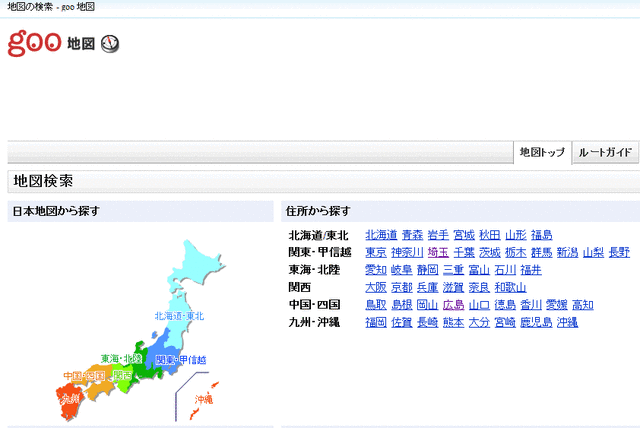Go to the 宮城 link

click(464, 235)
